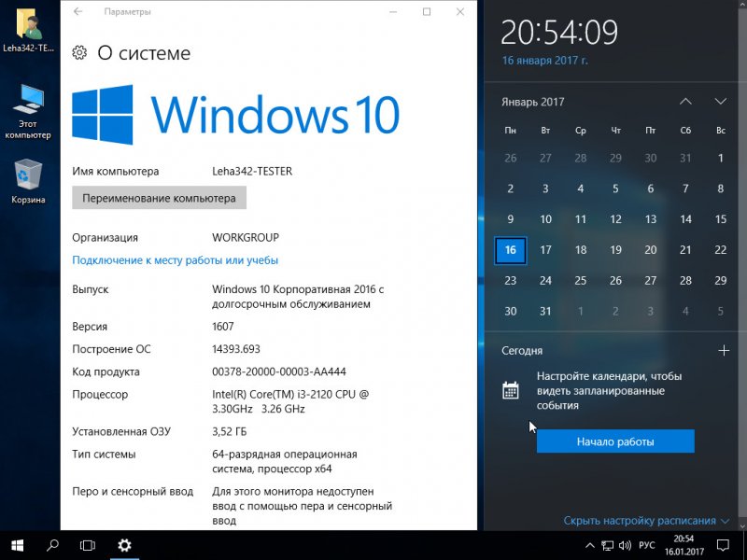Go to previous month with up arrow
Screen dimensions: 747x560
(685, 101)
